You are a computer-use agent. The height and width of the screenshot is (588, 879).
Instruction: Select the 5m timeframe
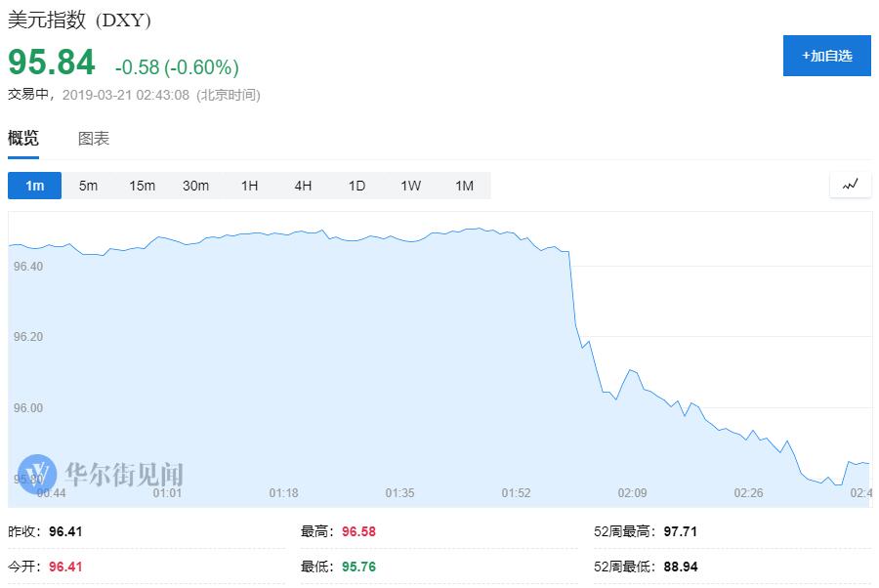(x=88, y=186)
